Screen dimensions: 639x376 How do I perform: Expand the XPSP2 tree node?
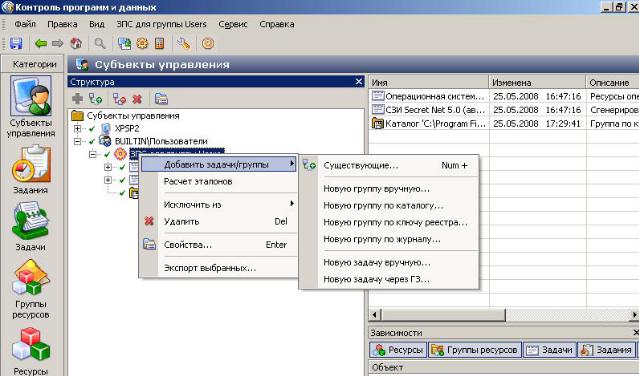(x=77, y=129)
